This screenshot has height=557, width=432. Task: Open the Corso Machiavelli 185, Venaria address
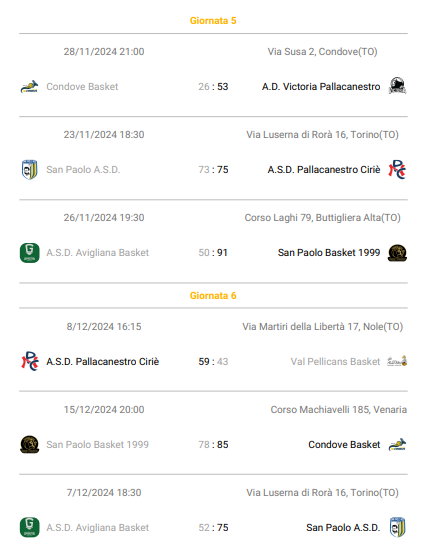click(x=339, y=410)
